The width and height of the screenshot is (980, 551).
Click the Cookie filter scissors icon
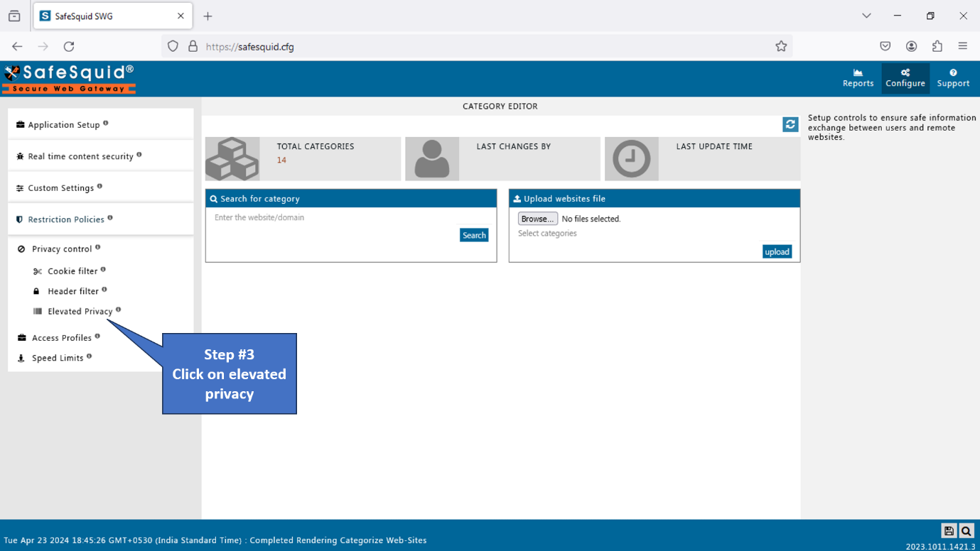point(38,271)
